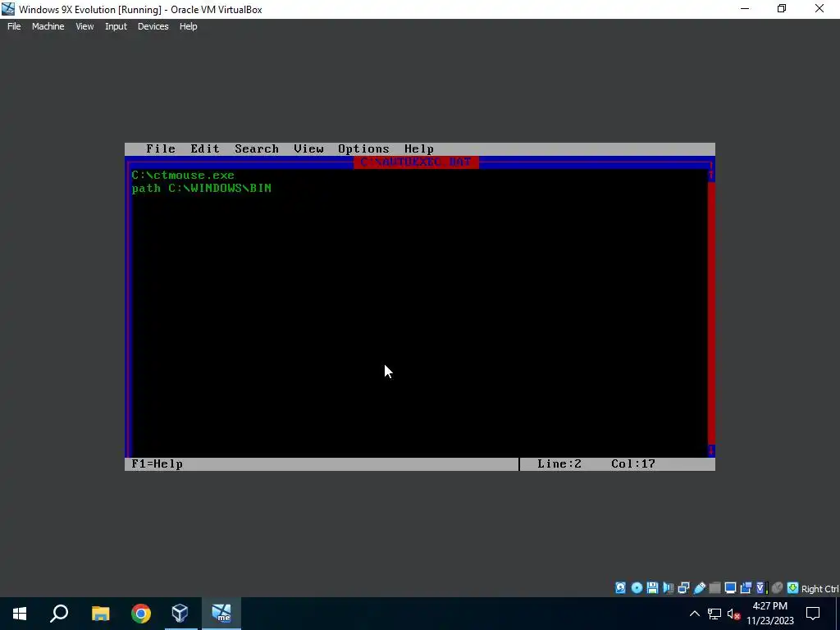The height and width of the screenshot is (630, 840).
Task: Open VirtualBox View menu
Action: (84, 26)
